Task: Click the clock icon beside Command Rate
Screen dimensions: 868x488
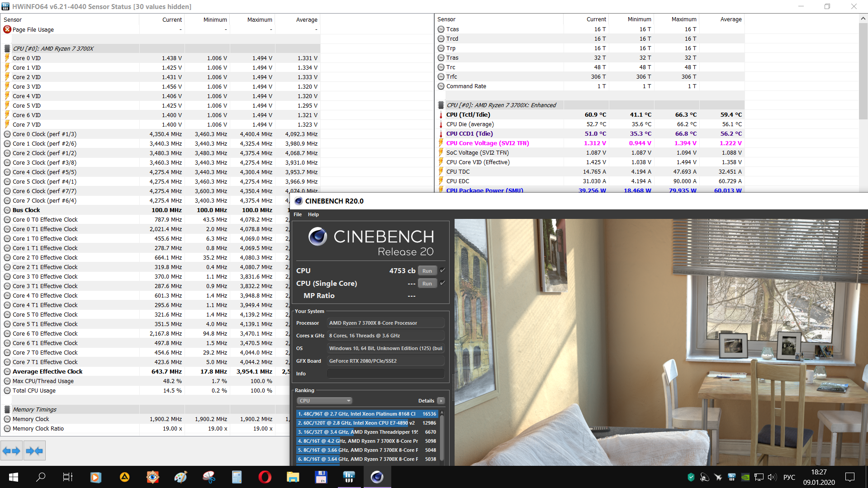Action: tap(441, 86)
